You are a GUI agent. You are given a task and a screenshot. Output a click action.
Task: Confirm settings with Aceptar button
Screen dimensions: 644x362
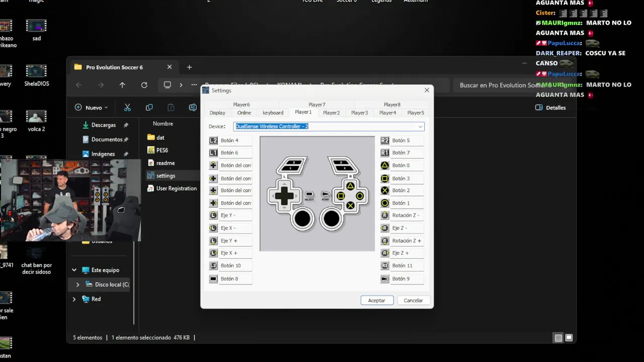(377, 300)
